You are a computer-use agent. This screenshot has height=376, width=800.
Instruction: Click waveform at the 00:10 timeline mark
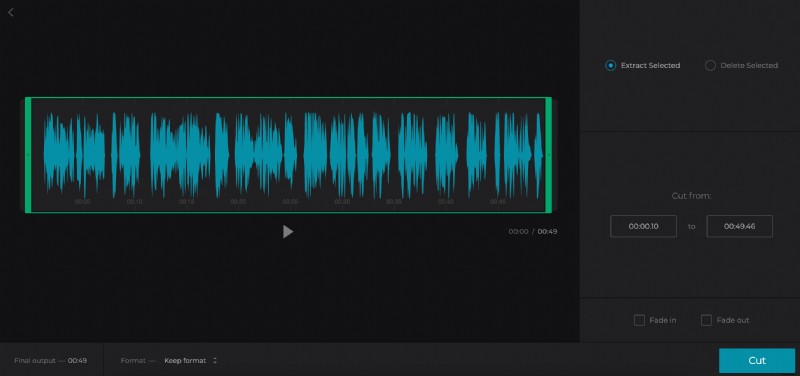135,202
